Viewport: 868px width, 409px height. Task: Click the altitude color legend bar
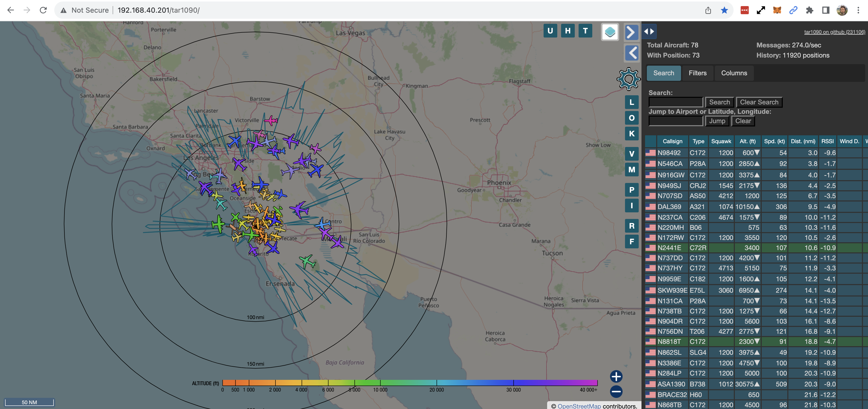[409, 383]
